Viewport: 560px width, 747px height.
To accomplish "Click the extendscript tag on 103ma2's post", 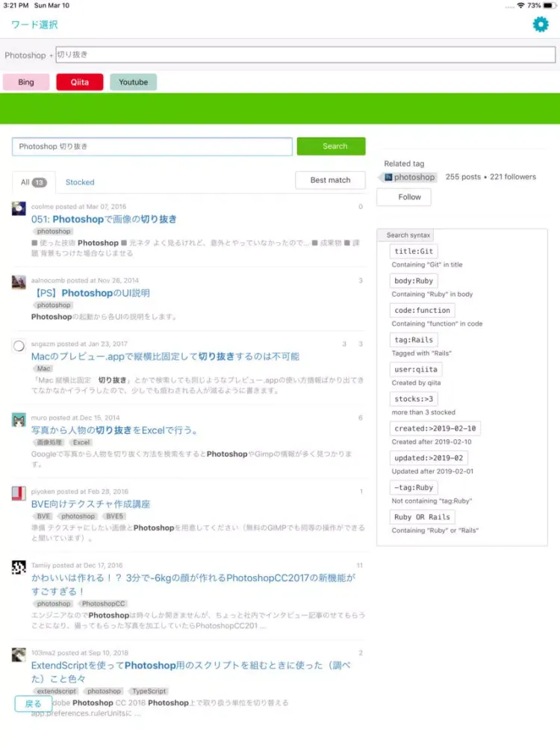I will pos(56,691).
